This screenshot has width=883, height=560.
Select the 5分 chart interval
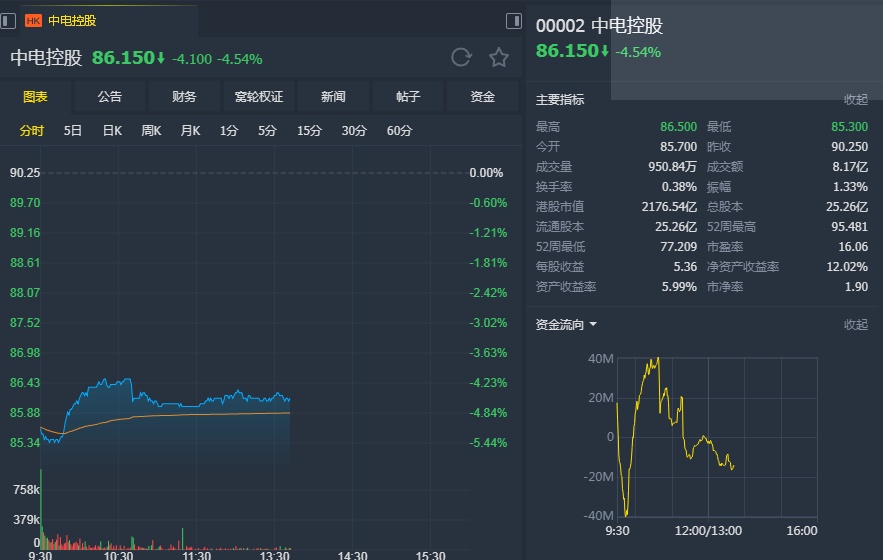[267, 131]
